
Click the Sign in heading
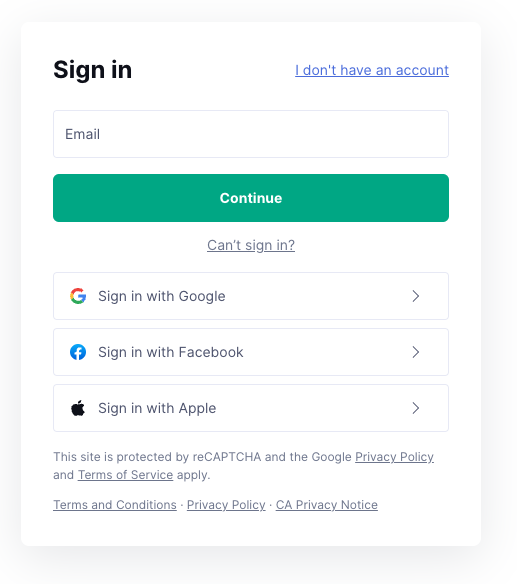(92, 70)
